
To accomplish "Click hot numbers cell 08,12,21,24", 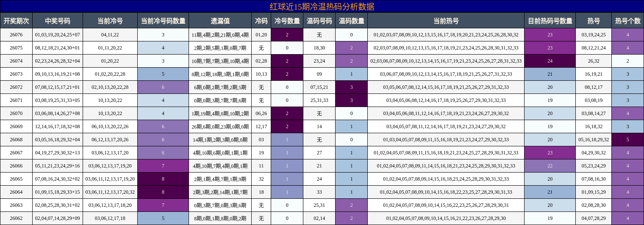I will (594, 48).
